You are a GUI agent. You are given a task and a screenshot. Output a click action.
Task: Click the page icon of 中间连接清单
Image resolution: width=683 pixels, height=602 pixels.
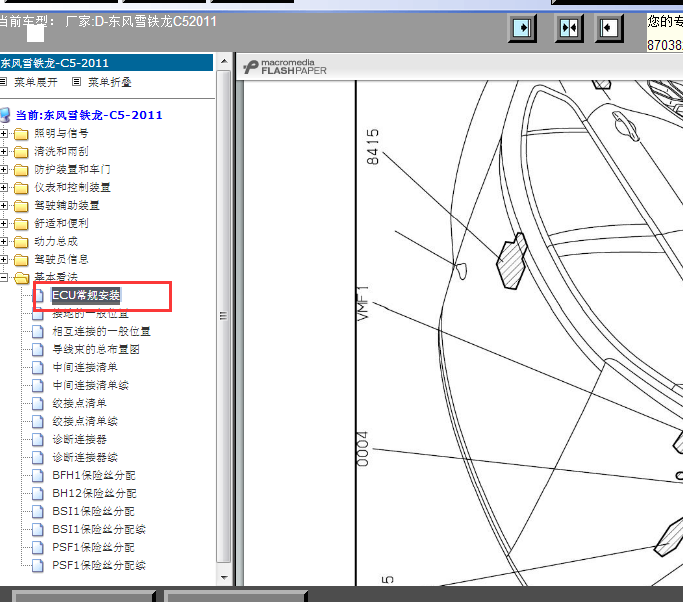(x=38, y=368)
